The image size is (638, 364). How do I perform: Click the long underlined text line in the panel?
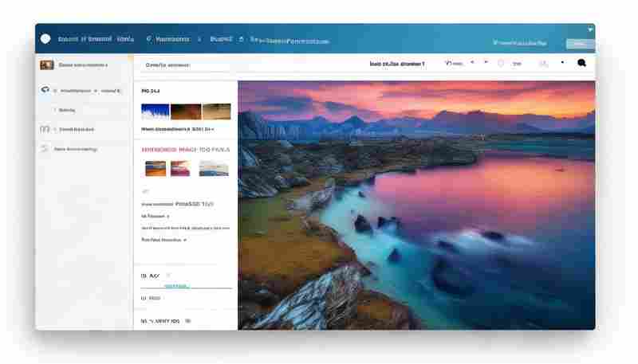coord(185,229)
